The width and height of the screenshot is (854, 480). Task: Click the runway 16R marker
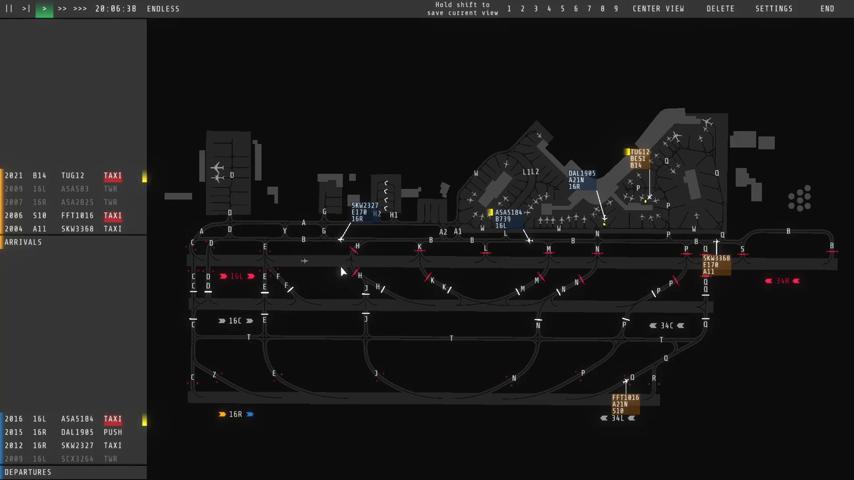click(236, 414)
